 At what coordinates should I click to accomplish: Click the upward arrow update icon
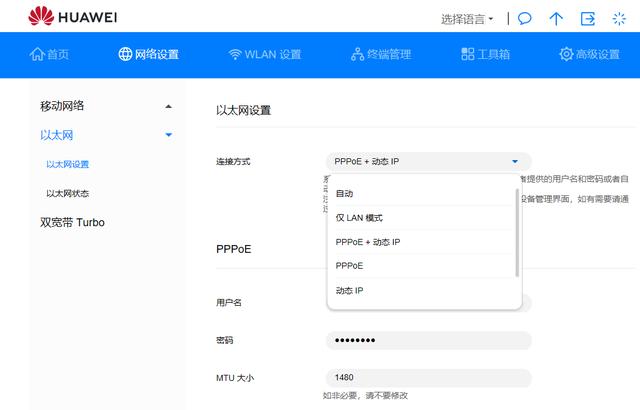pyautogui.click(x=556, y=18)
